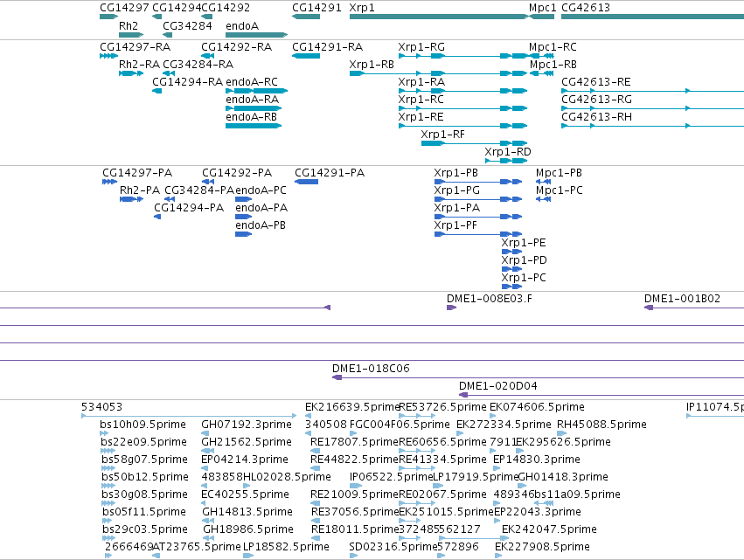Click clone DME1-001B02 label
The image size is (744, 560).
coord(682,299)
